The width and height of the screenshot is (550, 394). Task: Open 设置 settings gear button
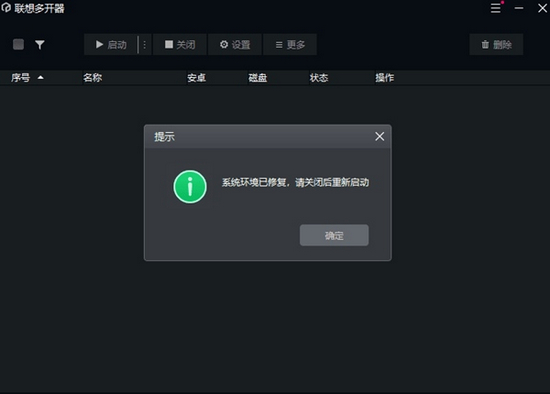click(235, 45)
